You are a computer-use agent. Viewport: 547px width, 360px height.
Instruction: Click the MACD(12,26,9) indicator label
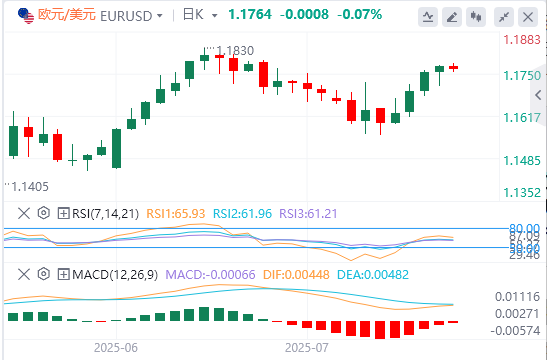coord(115,275)
